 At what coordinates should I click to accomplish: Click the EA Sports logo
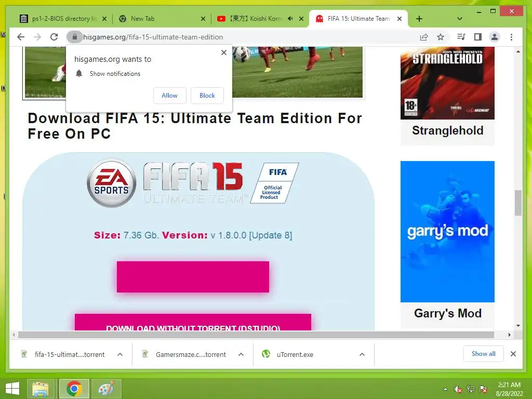(x=112, y=182)
